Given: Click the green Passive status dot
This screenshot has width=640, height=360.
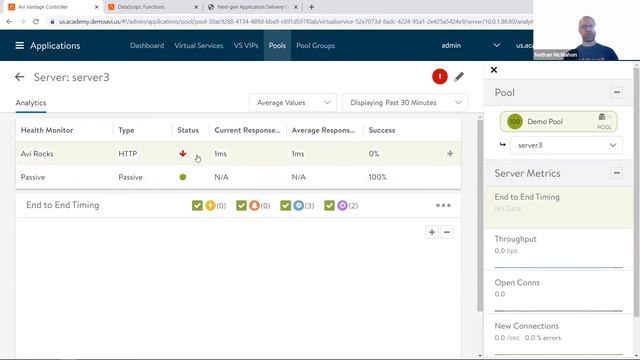Looking at the screenshot, I should pyautogui.click(x=183, y=177).
